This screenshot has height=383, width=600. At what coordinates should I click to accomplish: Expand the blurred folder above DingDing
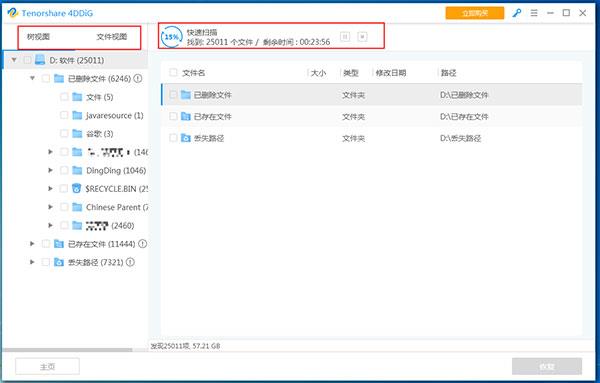tap(50, 152)
